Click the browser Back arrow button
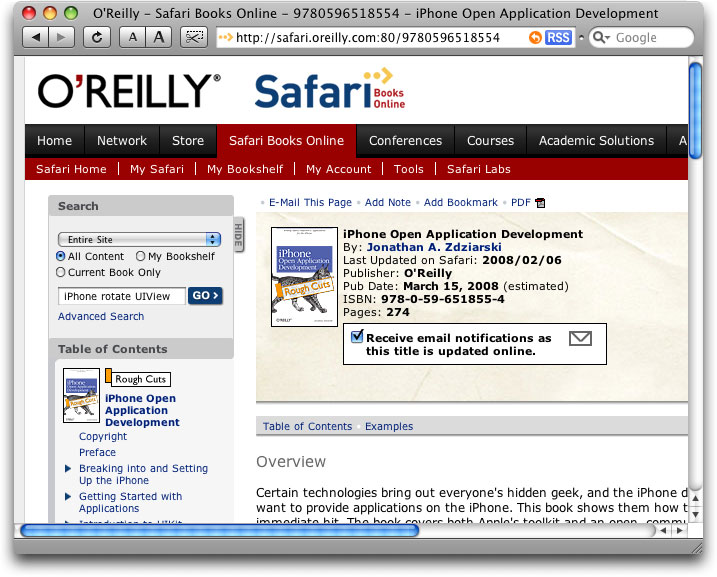The height and width of the screenshot is (577, 717). tap(35, 37)
